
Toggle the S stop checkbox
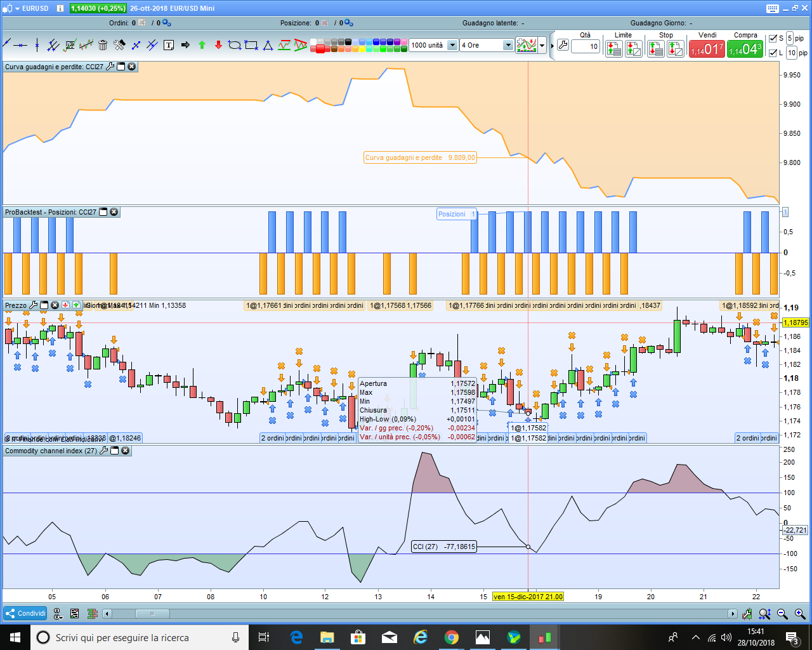[773, 38]
